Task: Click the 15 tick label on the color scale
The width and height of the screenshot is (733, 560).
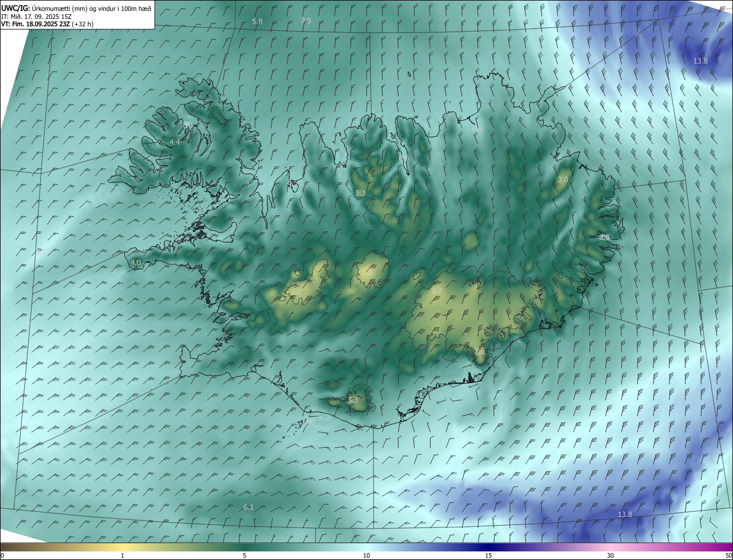Action: coord(488,556)
